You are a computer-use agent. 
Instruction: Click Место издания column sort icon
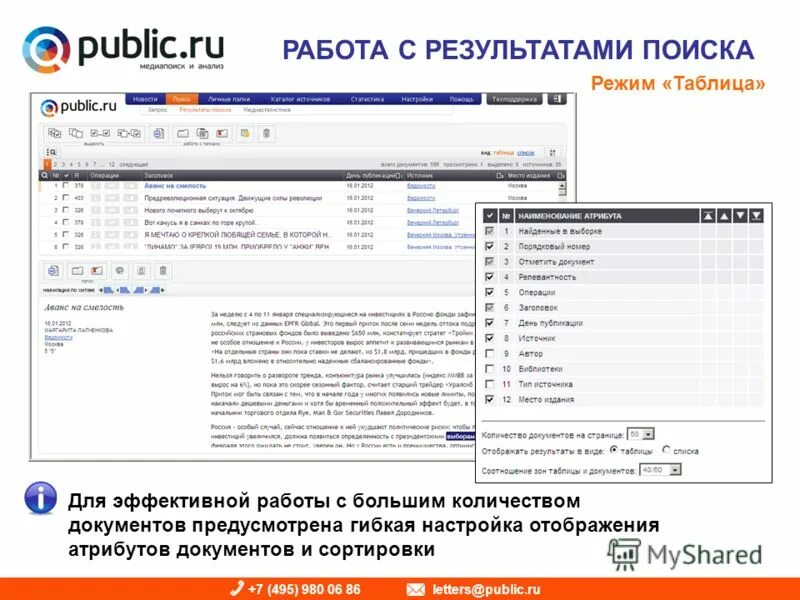(x=560, y=176)
